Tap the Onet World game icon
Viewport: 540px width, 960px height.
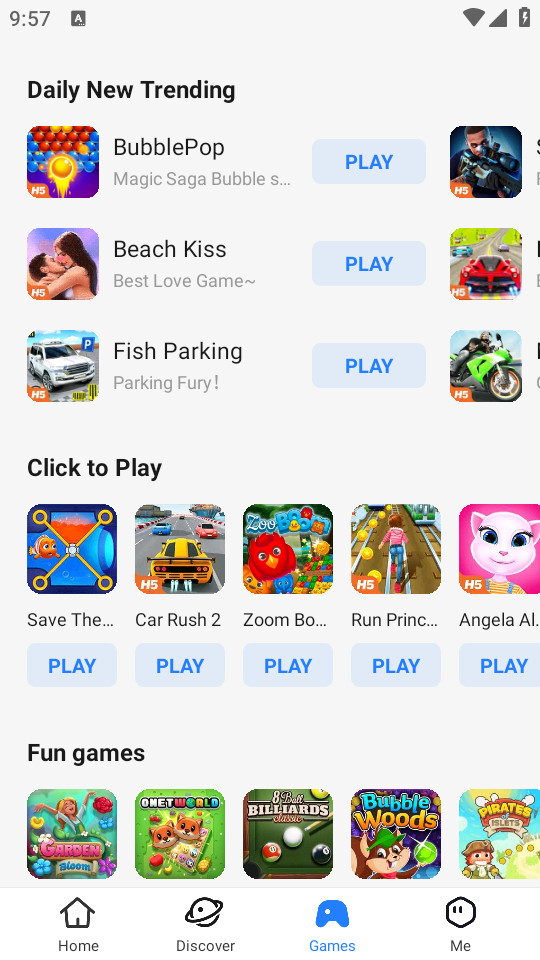180,834
